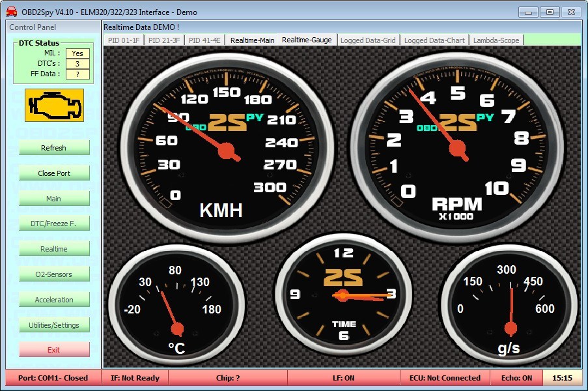Click the red Exit button
Image resolution: width=588 pixels, height=391 pixels.
coord(55,350)
